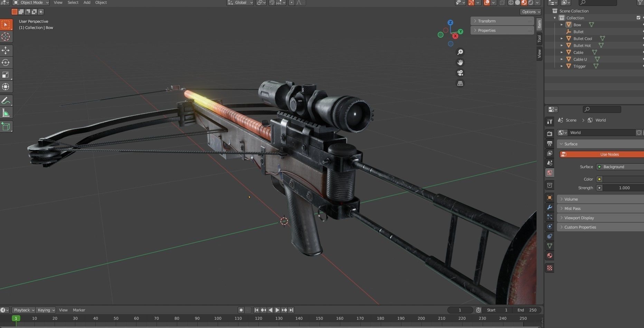Toggle X-ray mode
The width and height of the screenshot is (644, 328).
502,2
